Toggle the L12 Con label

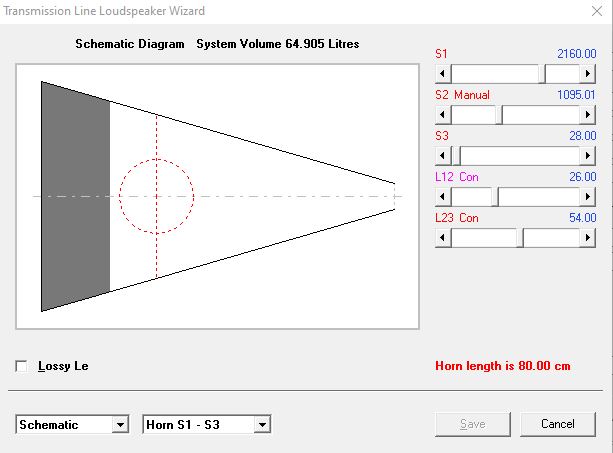click(x=457, y=177)
